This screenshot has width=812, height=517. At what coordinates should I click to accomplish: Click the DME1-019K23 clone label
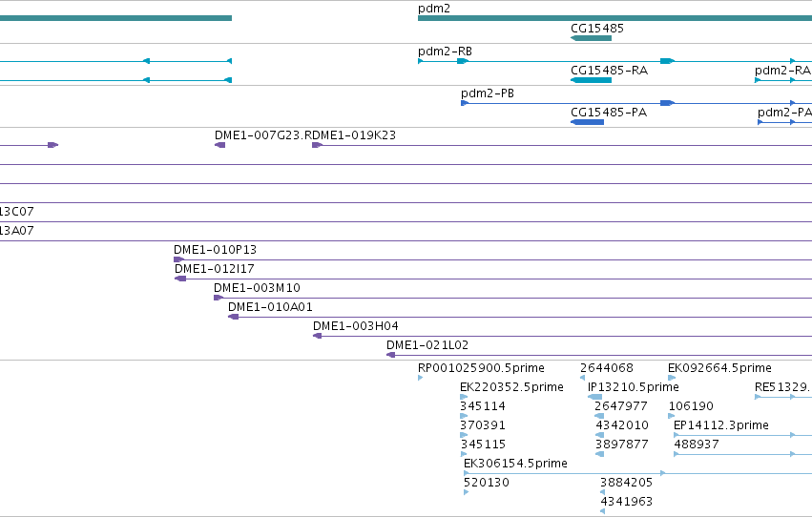(354, 135)
